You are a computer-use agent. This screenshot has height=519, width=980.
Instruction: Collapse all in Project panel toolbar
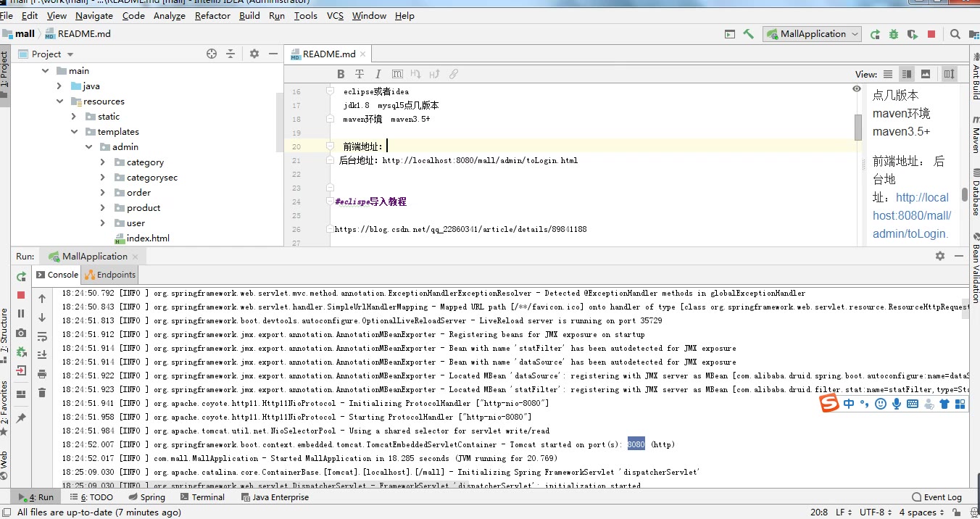[x=231, y=54]
